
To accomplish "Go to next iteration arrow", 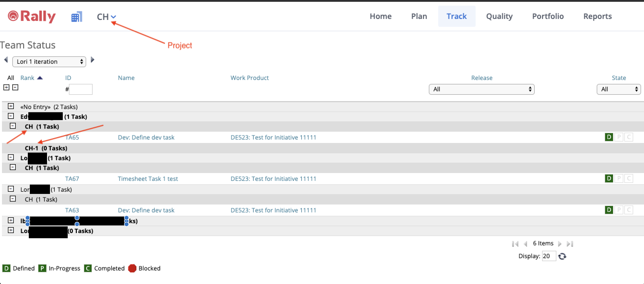I will 93,60.
